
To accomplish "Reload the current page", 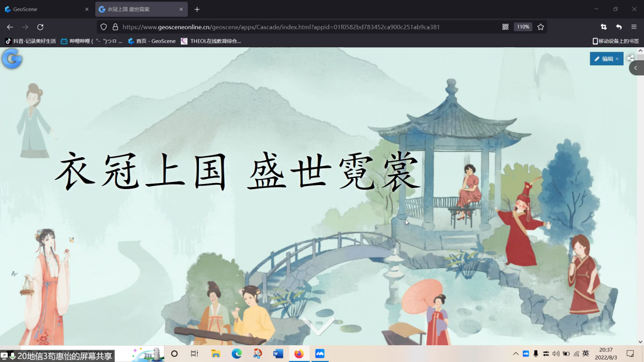I will tap(40, 27).
